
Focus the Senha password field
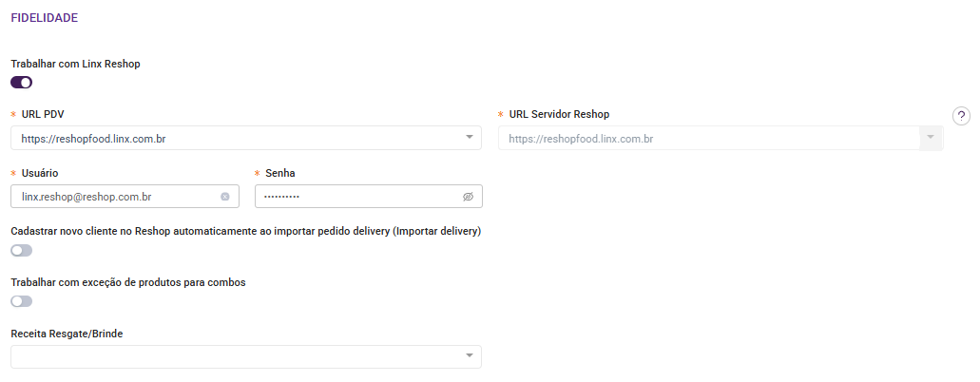(x=356, y=197)
